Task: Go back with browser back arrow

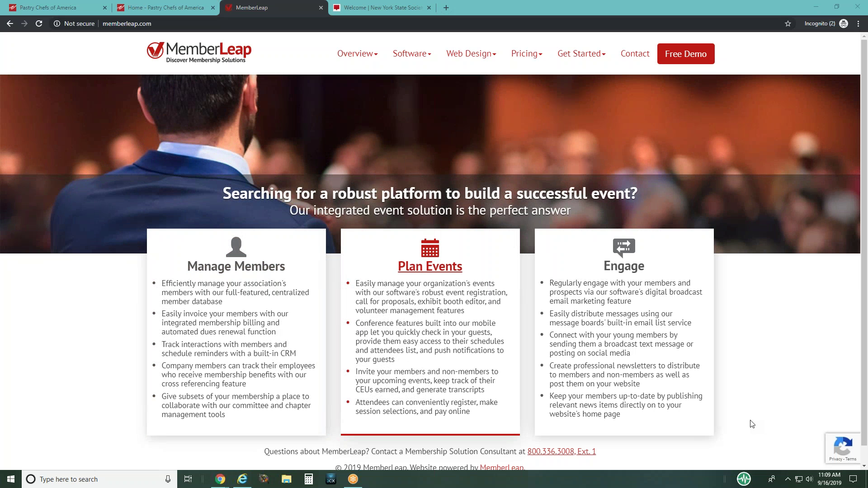Action: [x=10, y=23]
